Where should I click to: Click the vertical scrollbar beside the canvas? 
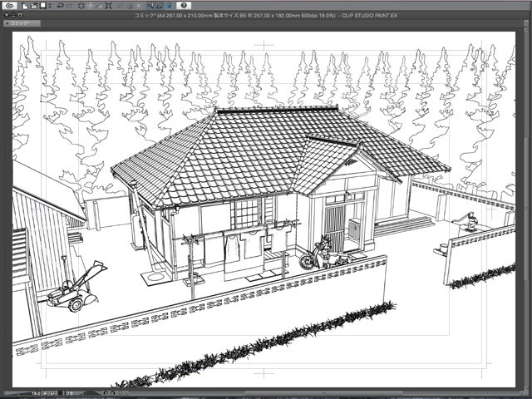(x=526, y=210)
